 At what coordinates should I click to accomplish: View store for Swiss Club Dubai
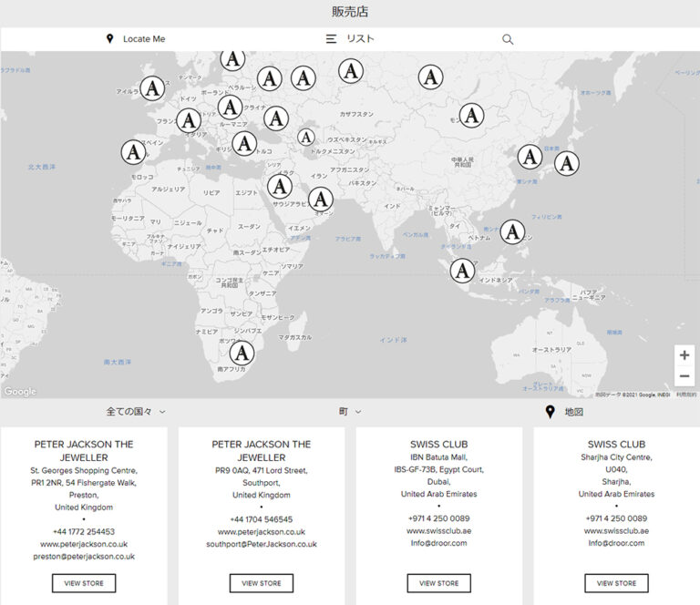(x=438, y=583)
